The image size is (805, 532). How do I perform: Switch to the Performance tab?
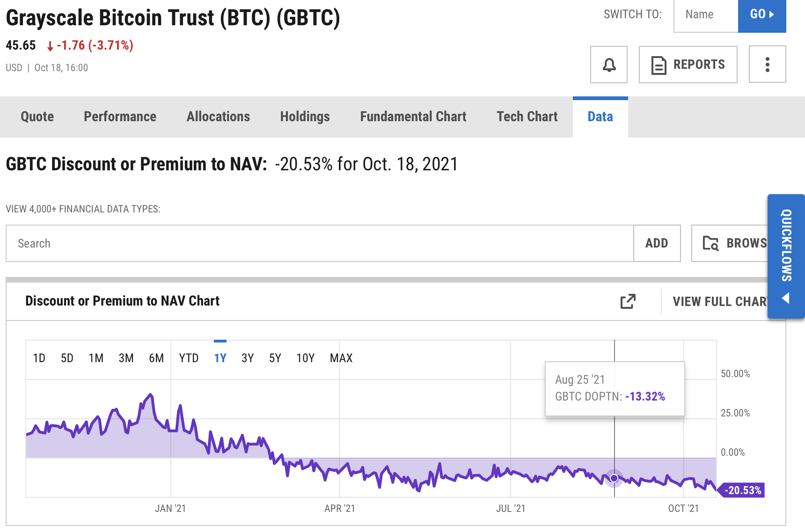(120, 117)
